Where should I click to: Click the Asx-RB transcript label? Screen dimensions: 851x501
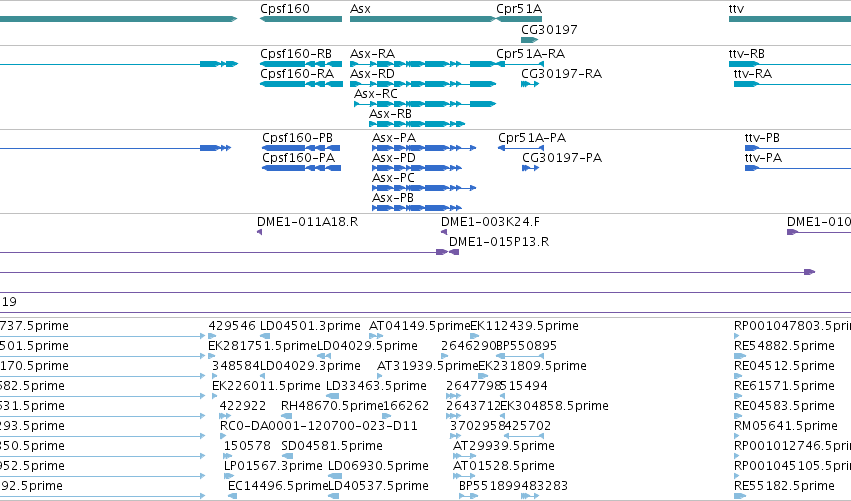[x=390, y=114]
